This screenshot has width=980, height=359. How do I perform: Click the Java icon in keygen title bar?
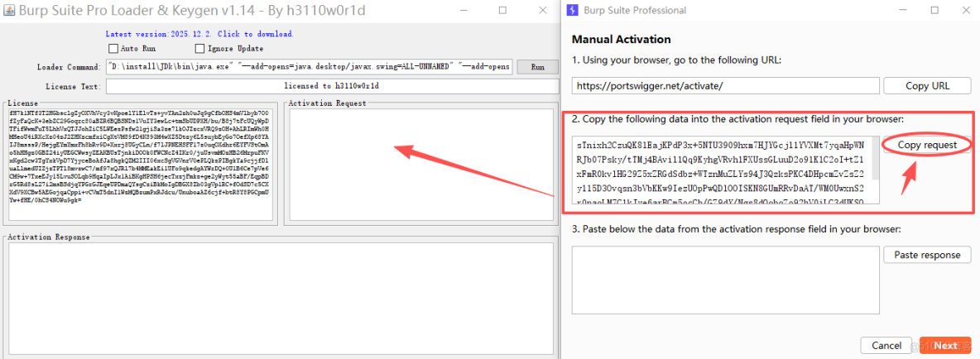tap(9, 10)
